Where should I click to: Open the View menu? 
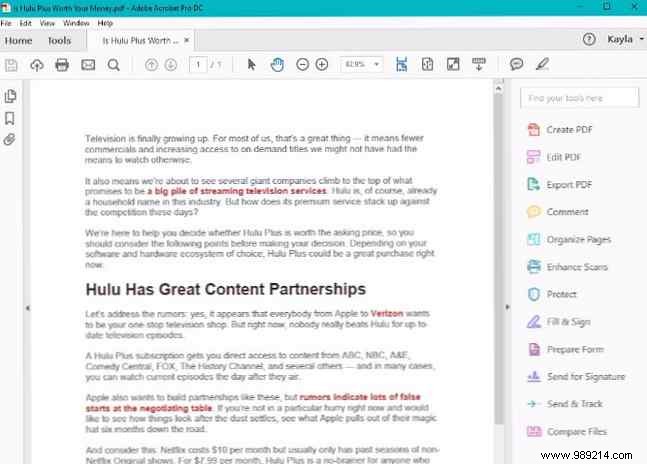47,23
